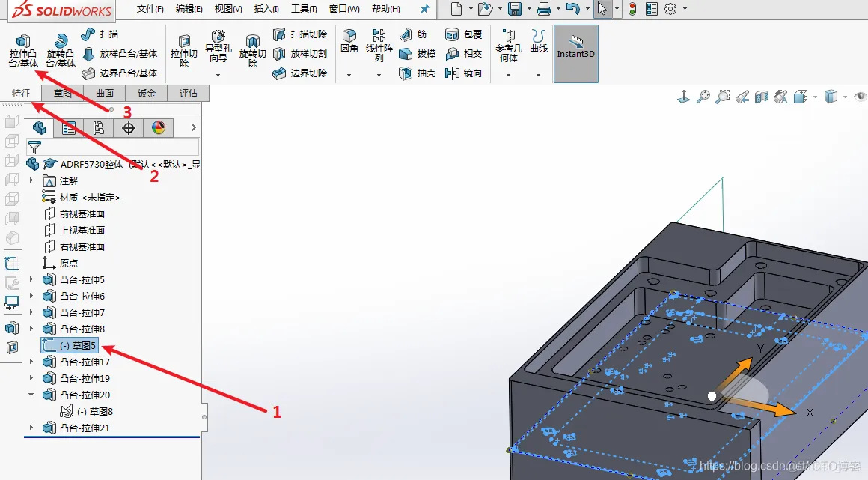Choose the Swept Boss (扫描) feature

click(100, 34)
